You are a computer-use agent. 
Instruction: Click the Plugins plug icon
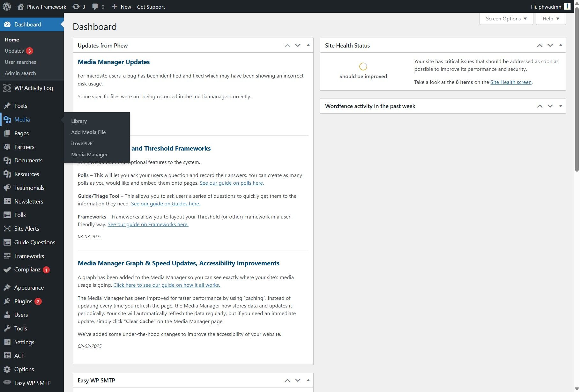pos(7,301)
